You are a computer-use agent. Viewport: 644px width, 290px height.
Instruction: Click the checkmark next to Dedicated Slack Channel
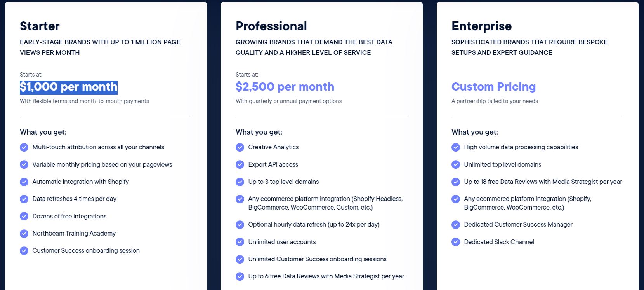point(456,242)
